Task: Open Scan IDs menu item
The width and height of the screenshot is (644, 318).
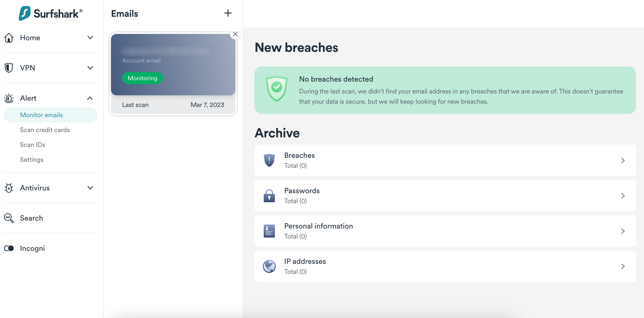Action: coord(33,145)
